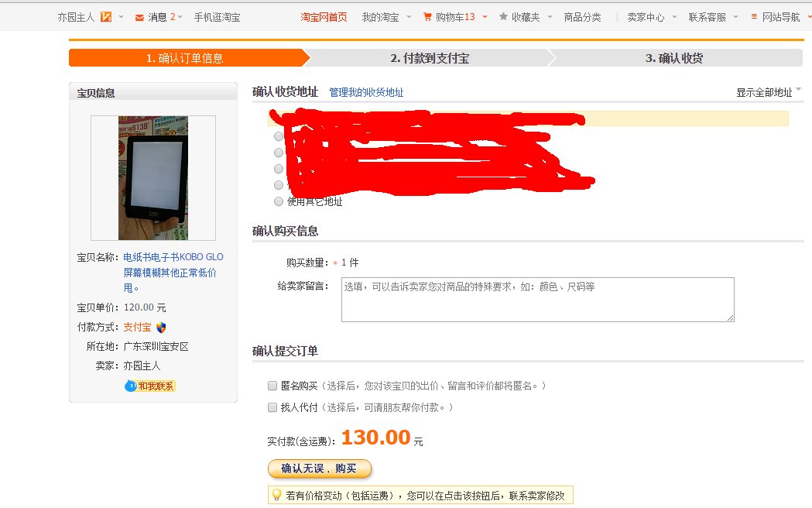Go to 淘宝网首页 homepage link
The width and height of the screenshot is (812, 508).
tap(323, 15)
